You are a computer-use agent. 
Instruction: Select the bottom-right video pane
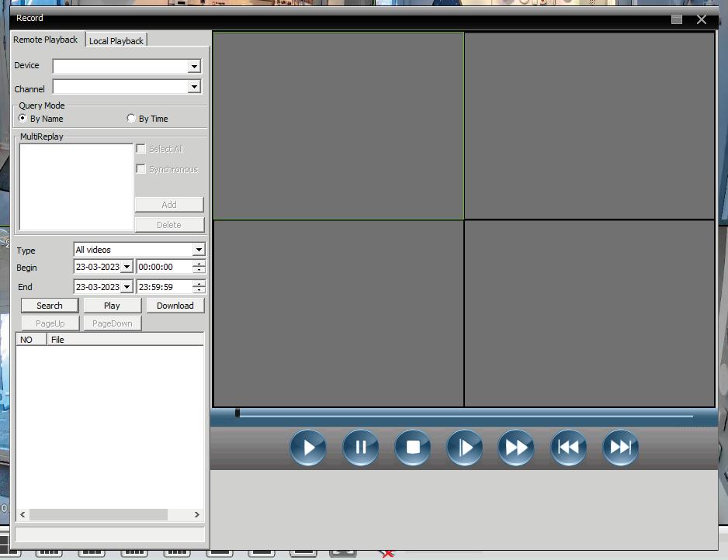(590, 313)
